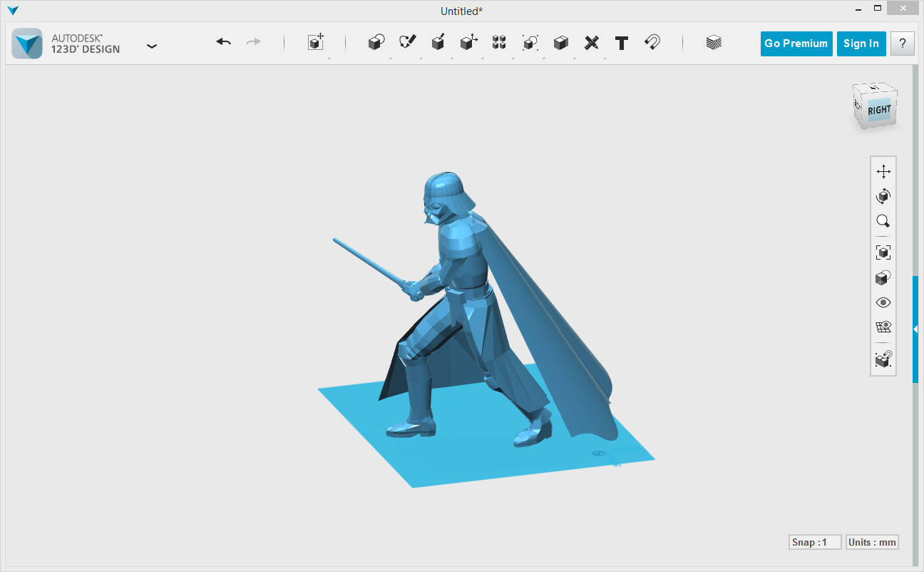Toggle visibility using the eye icon
Viewport: 924px width, 572px height.
[x=883, y=302]
